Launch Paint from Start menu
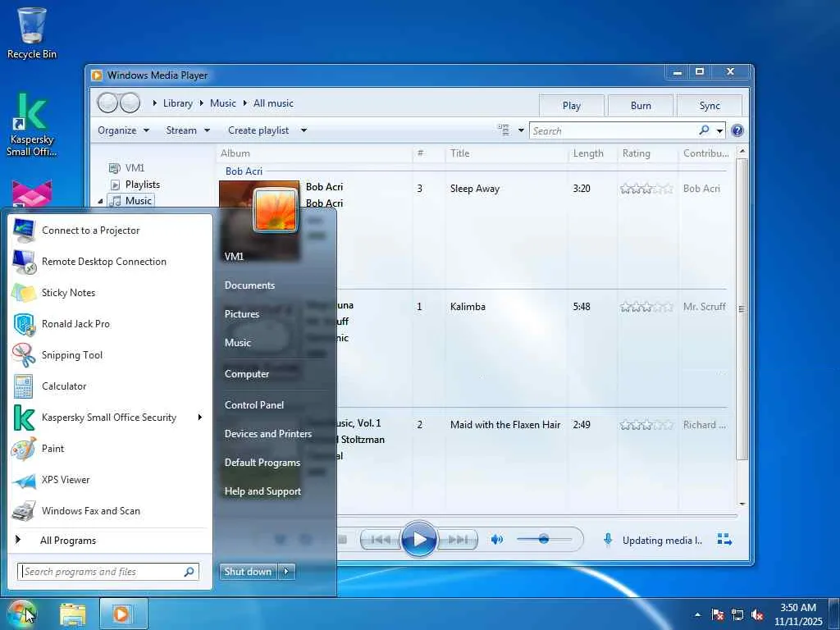840x630 pixels. pos(110,449)
